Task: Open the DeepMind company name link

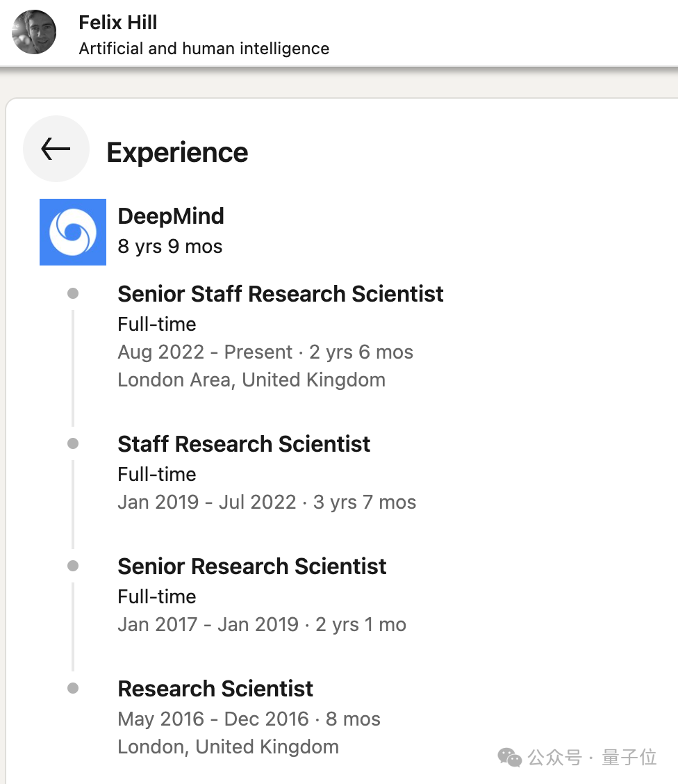Action: pos(171,216)
